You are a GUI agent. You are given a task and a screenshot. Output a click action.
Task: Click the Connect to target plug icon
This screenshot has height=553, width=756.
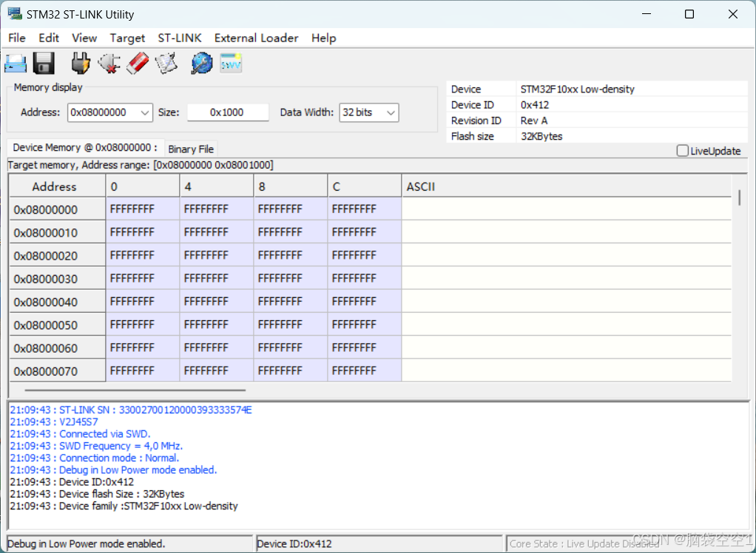click(x=81, y=63)
